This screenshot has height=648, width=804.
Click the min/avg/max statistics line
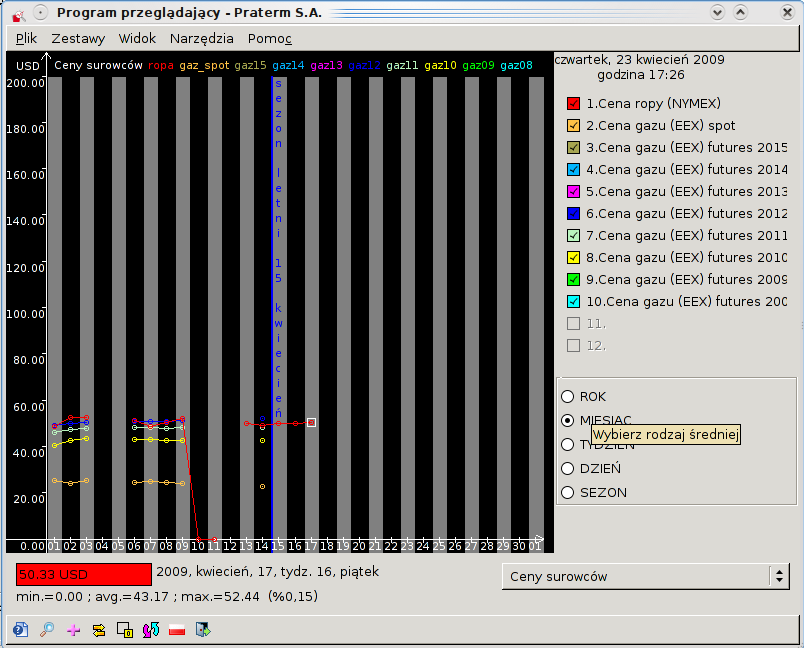click(167, 597)
